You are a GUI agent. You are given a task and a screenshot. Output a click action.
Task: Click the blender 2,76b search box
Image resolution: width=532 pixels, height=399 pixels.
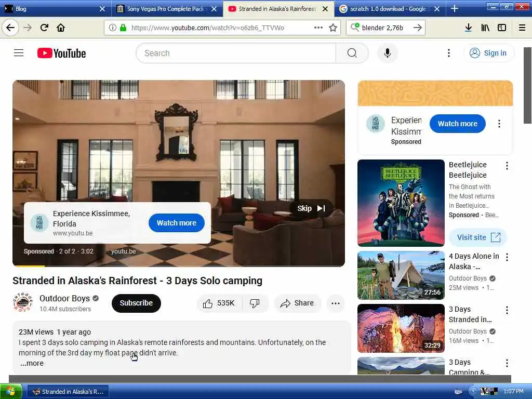click(385, 28)
